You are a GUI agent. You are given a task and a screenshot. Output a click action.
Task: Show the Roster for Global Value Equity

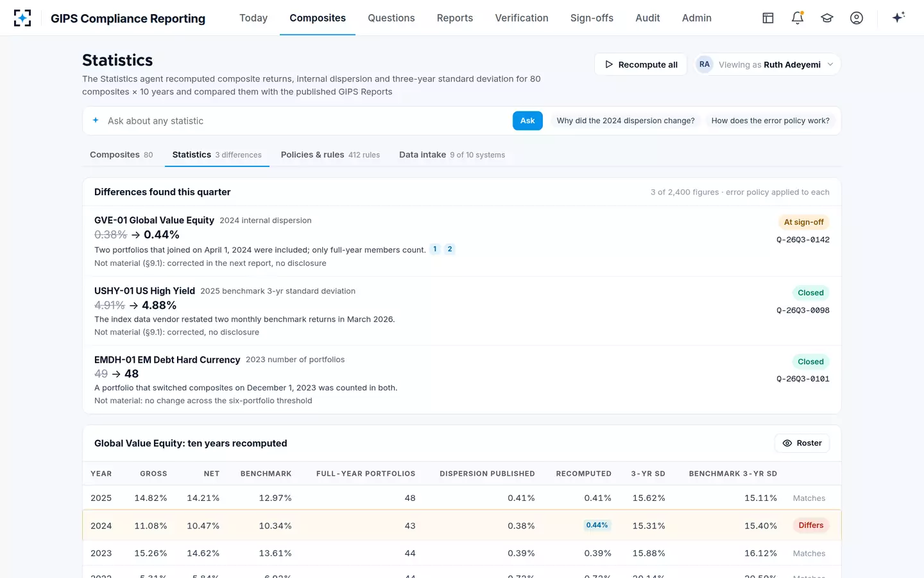(x=802, y=443)
